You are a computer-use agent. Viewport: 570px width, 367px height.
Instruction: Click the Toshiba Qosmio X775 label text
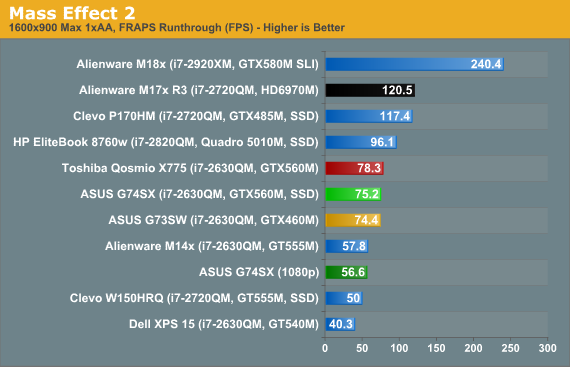click(x=190, y=168)
